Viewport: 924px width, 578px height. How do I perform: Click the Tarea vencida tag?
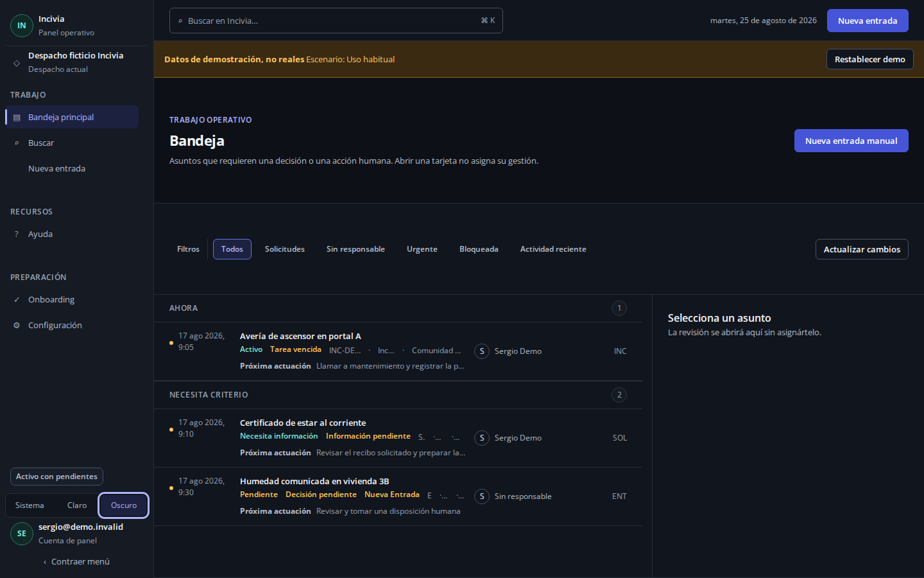click(296, 349)
